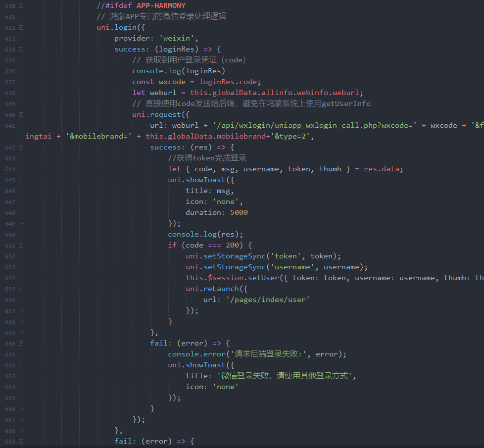Collapse the uni.login block fold marker
This screenshot has height=448, width=484.
pos(21,28)
